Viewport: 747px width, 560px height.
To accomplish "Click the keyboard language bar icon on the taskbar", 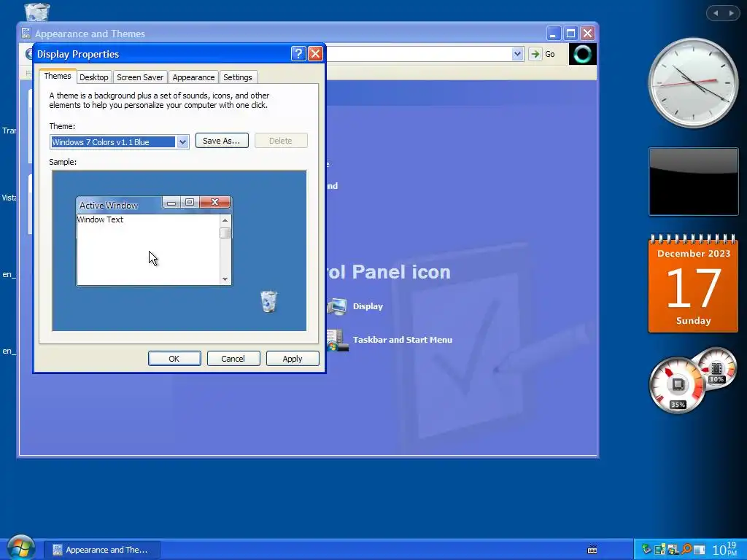I will (x=592, y=550).
